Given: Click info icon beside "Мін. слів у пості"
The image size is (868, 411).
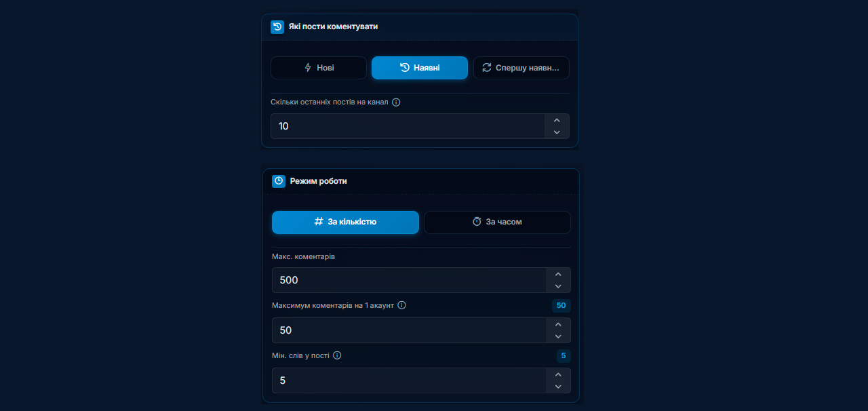Looking at the screenshot, I should [337, 355].
